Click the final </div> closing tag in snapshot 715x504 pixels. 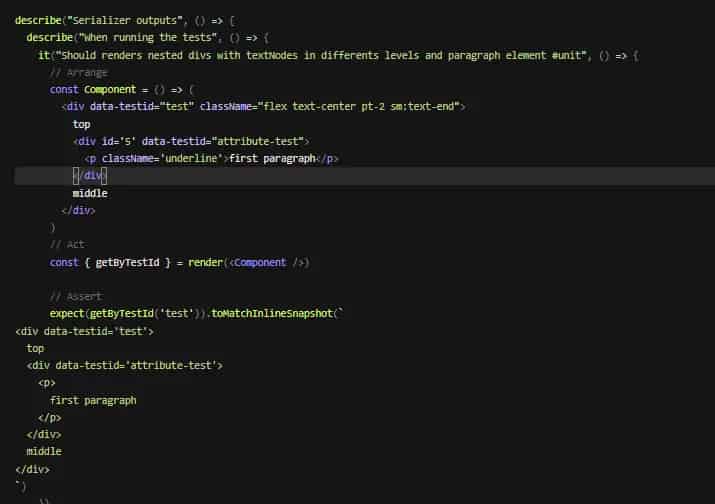32,469
